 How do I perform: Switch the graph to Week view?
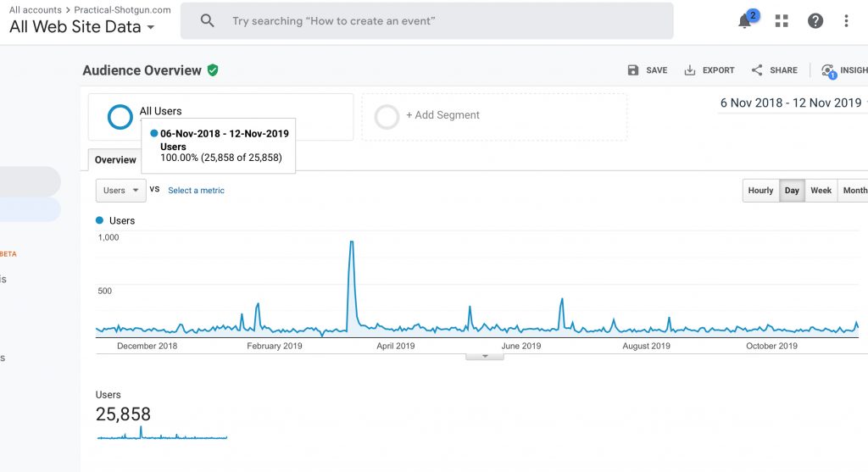pos(821,191)
